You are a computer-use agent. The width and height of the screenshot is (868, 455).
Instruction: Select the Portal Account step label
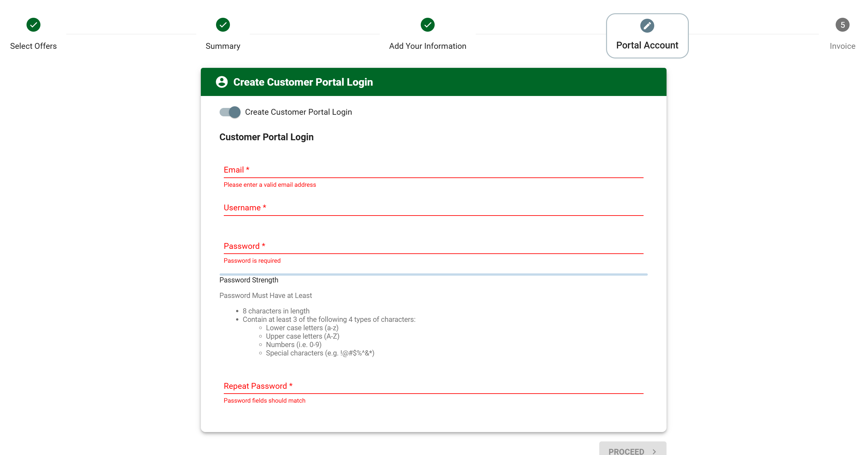click(x=647, y=45)
